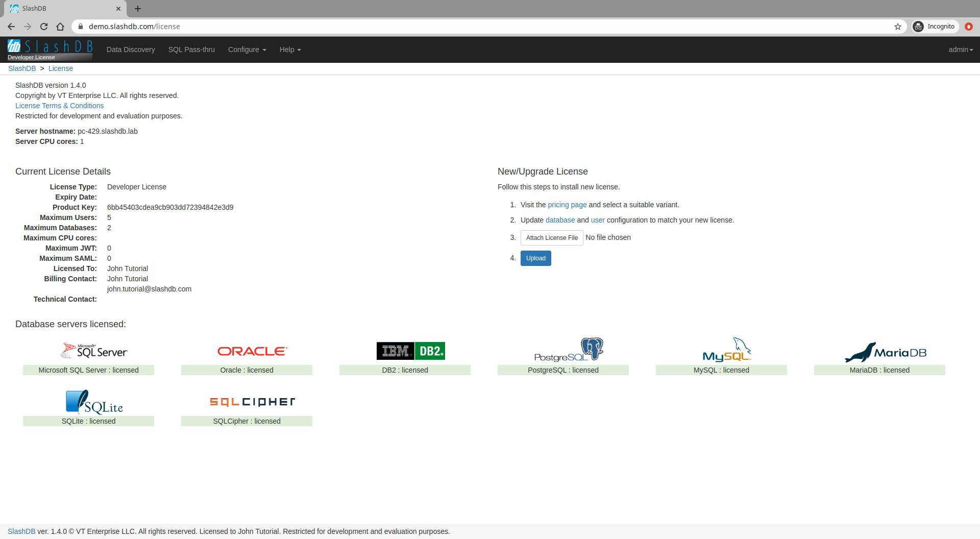Image resolution: width=980 pixels, height=539 pixels.
Task: Click the Oracle logo
Action: pos(253,351)
